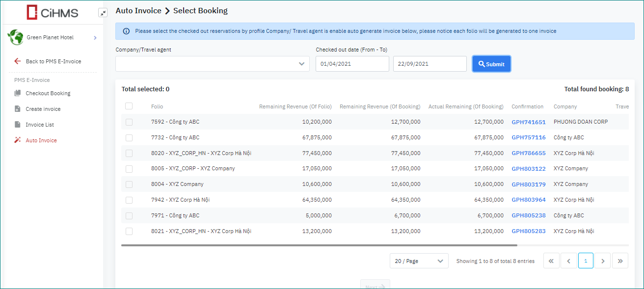Tick the checkbox for folio 7592
644x289 pixels.
(129, 122)
